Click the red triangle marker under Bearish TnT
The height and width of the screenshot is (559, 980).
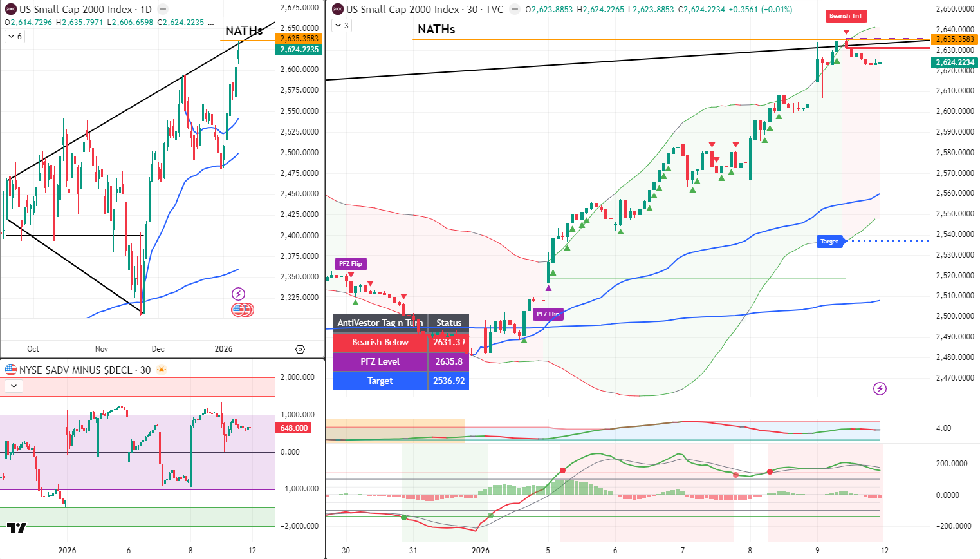click(845, 31)
